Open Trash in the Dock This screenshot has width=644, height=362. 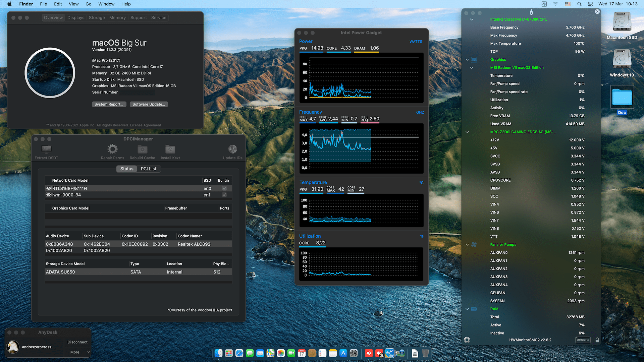coord(425,353)
